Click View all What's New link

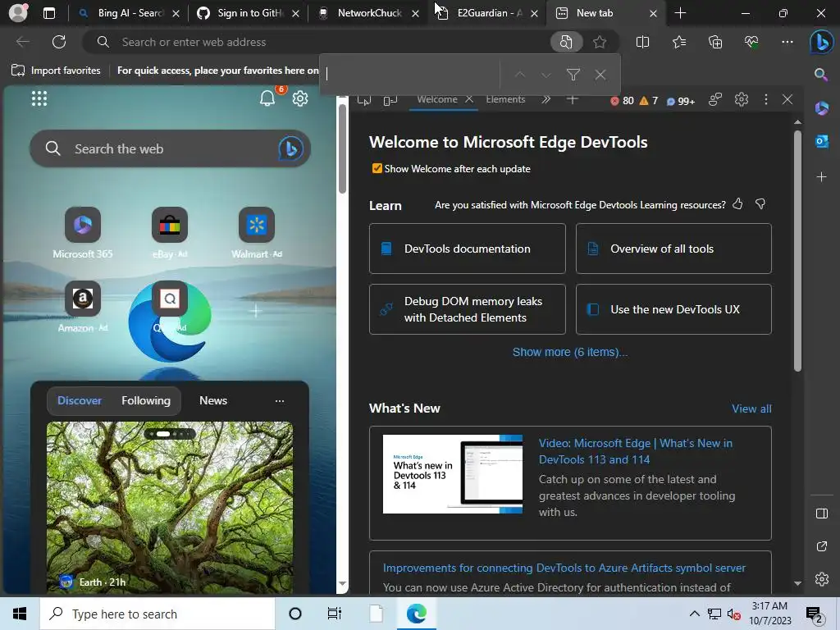point(751,409)
